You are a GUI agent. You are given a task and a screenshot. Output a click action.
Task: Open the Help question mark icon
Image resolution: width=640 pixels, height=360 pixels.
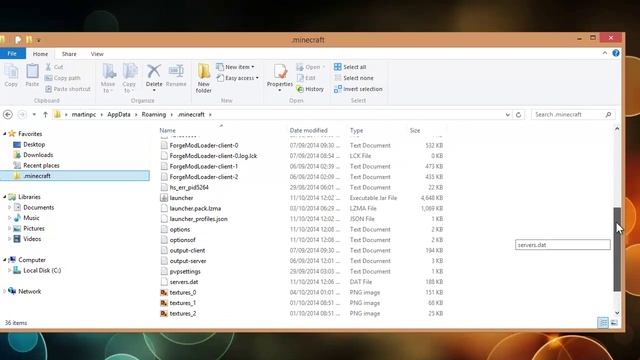click(x=616, y=53)
